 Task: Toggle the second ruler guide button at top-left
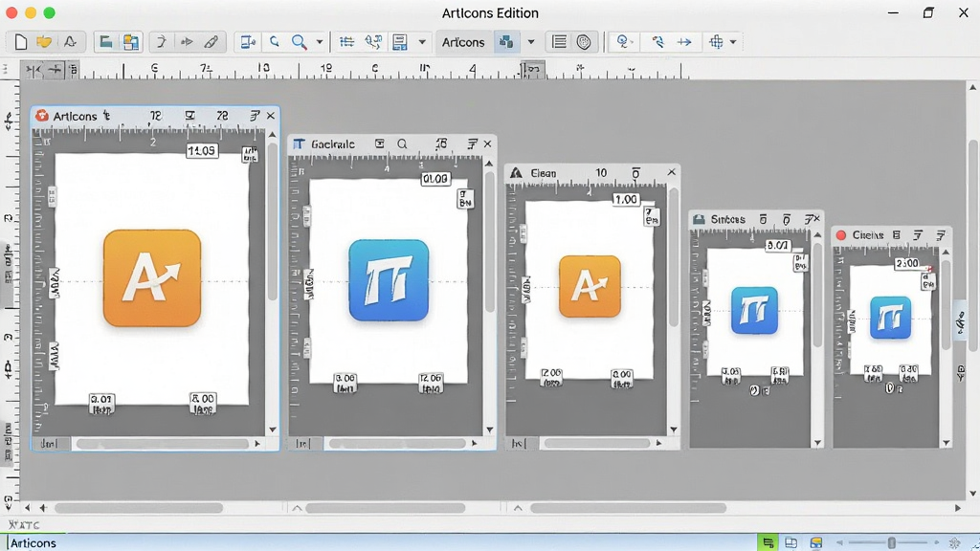(55, 70)
